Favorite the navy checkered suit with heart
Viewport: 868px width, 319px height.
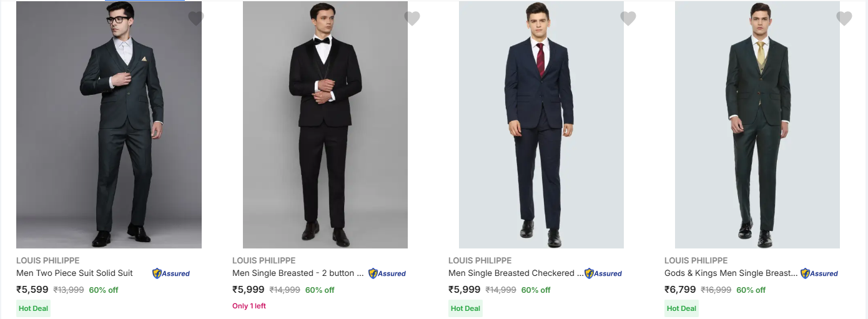(628, 19)
